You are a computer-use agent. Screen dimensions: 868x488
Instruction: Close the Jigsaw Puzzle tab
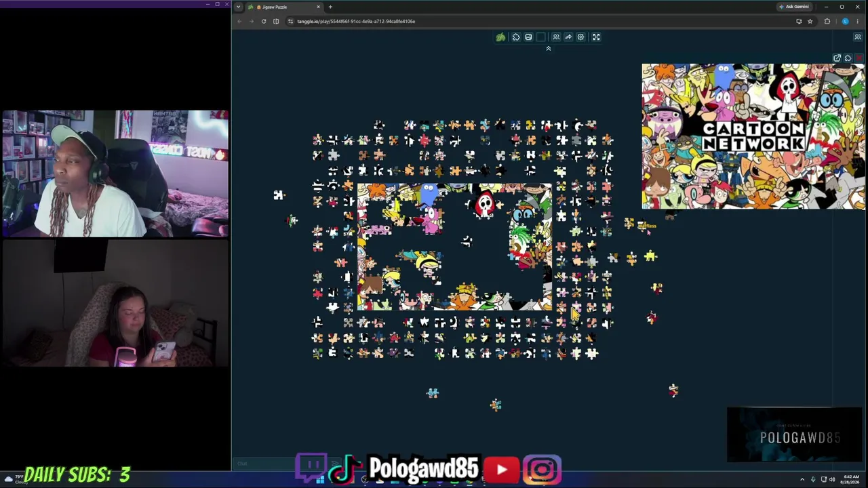tap(318, 7)
